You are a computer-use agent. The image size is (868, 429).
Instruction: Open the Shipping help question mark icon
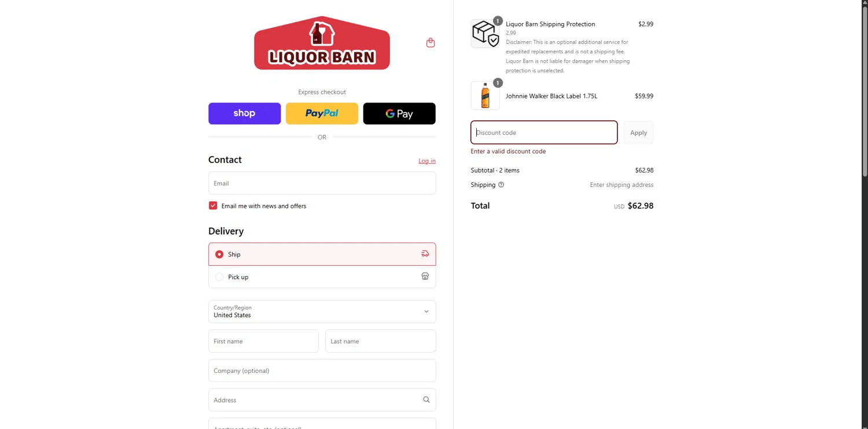click(x=501, y=185)
